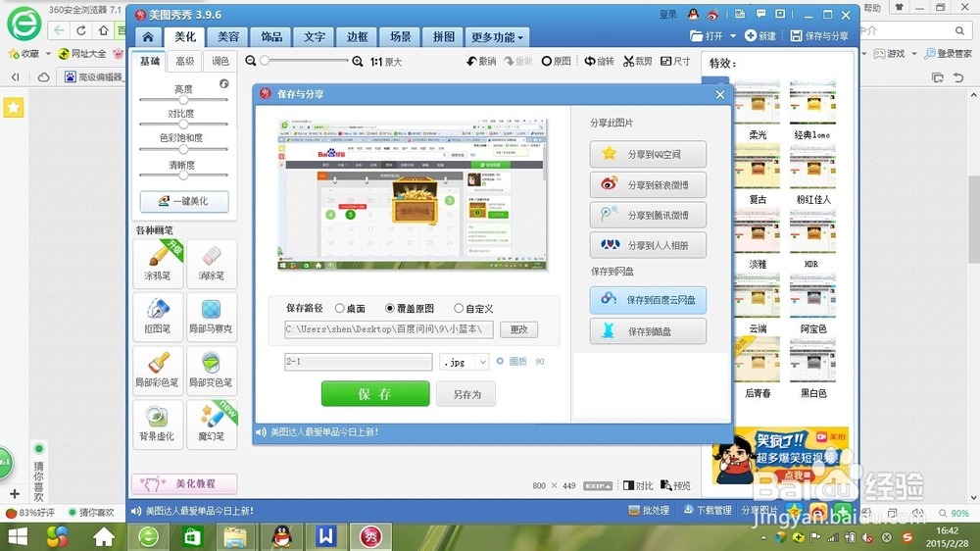Click 裁剪 crop in the toolbar

click(x=638, y=62)
